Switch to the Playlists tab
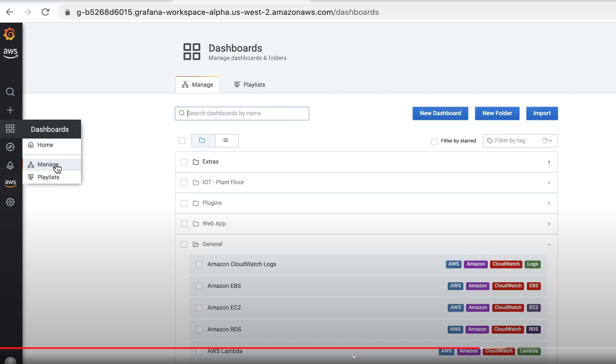The width and height of the screenshot is (616, 364). (x=250, y=85)
